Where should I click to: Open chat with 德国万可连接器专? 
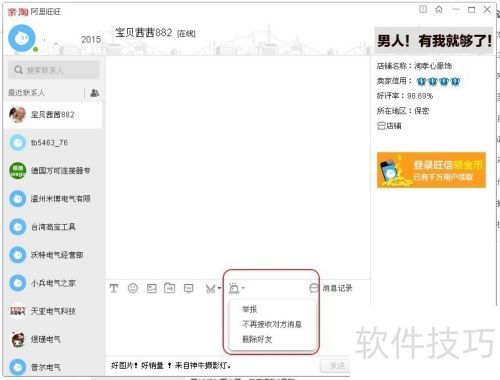(x=53, y=171)
